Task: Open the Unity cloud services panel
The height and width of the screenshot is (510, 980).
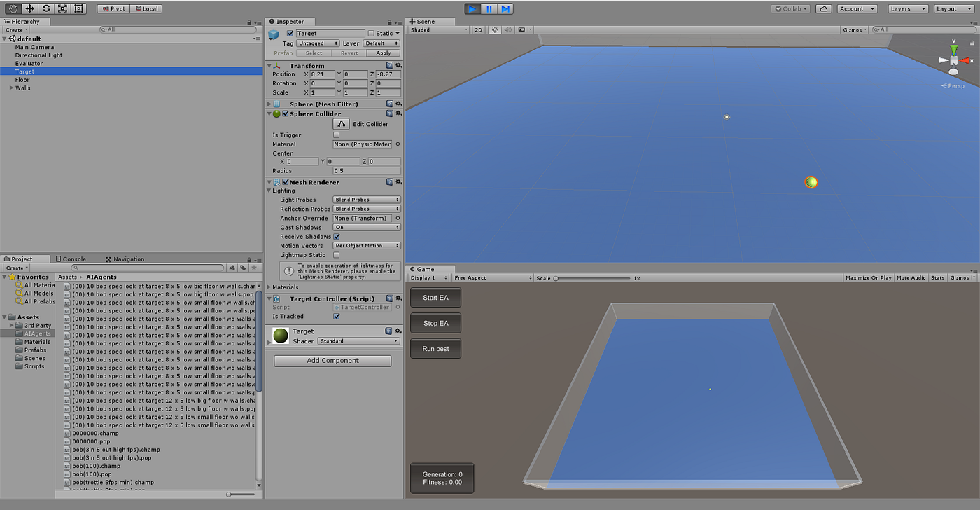Action: (822, 8)
